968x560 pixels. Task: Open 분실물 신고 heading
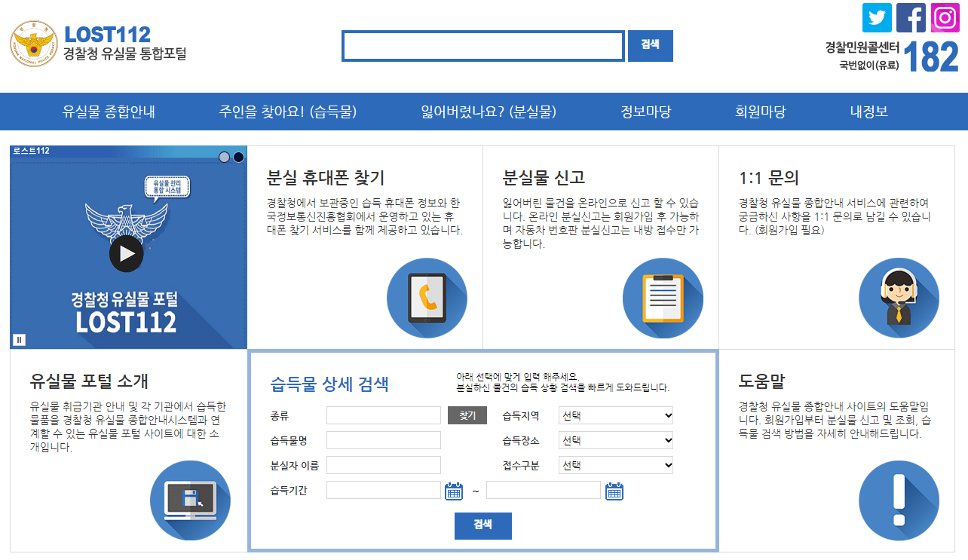coord(544,178)
